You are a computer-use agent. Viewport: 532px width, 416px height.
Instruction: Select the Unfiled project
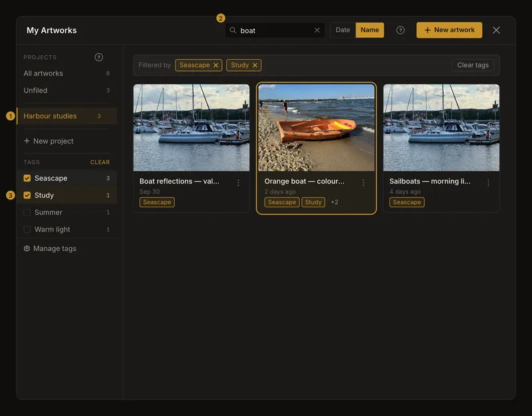[67, 90]
